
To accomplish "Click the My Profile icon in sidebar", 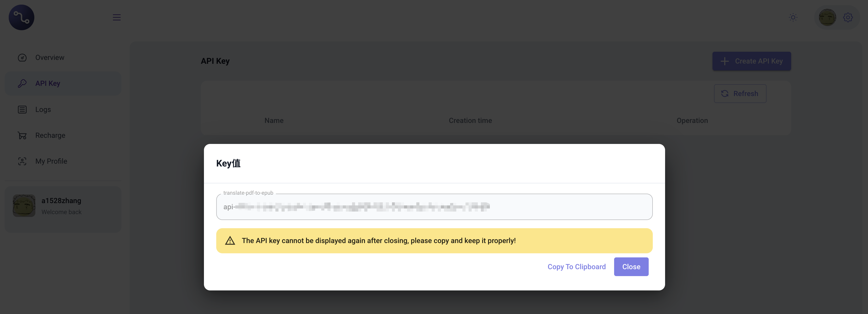I will 22,161.
